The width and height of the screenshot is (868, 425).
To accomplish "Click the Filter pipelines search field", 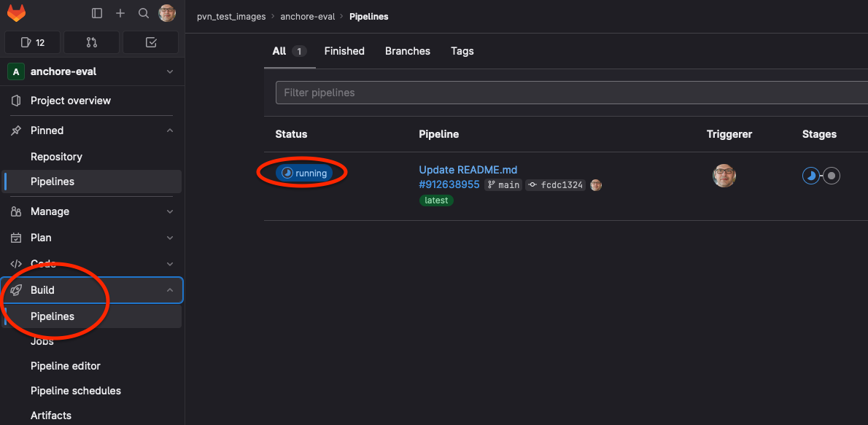I will 569,93.
